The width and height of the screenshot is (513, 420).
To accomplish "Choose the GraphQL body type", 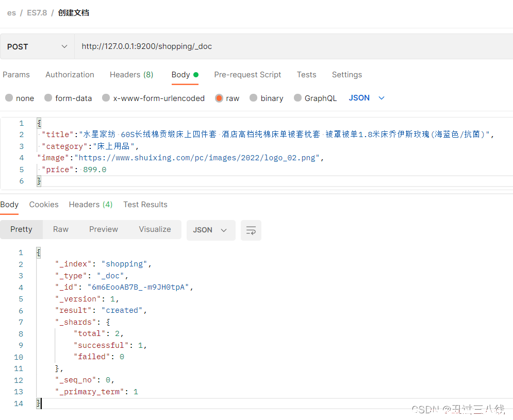I will (x=297, y=98).
